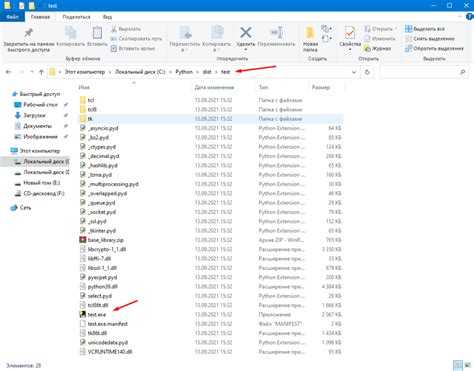Click the dist breadcrumb in the address bar
474x371 pixels.
(x=207, y=72)
